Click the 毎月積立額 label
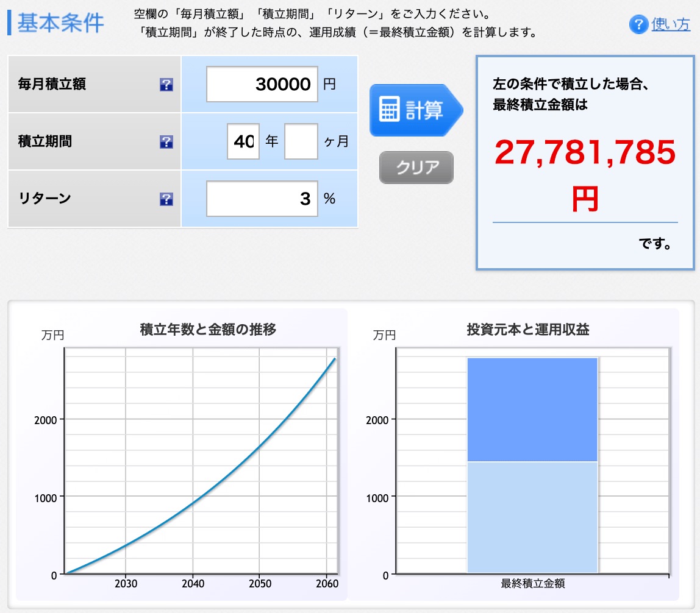The image size is (700, 613). pyautogui.click(x=52, y=84)
